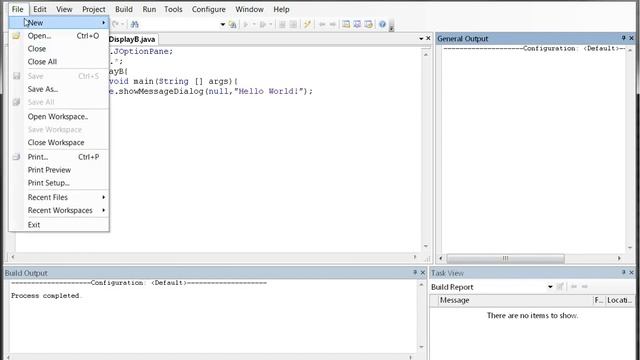Close the Build Output panel
The width and height of the screenshot is (640, 360).
[423, 272]
